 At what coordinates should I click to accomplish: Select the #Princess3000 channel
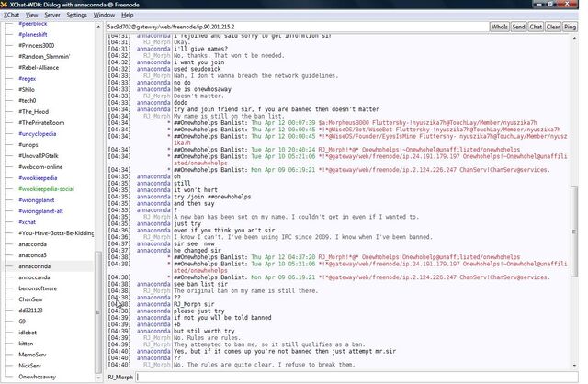[x=37, y=45]
